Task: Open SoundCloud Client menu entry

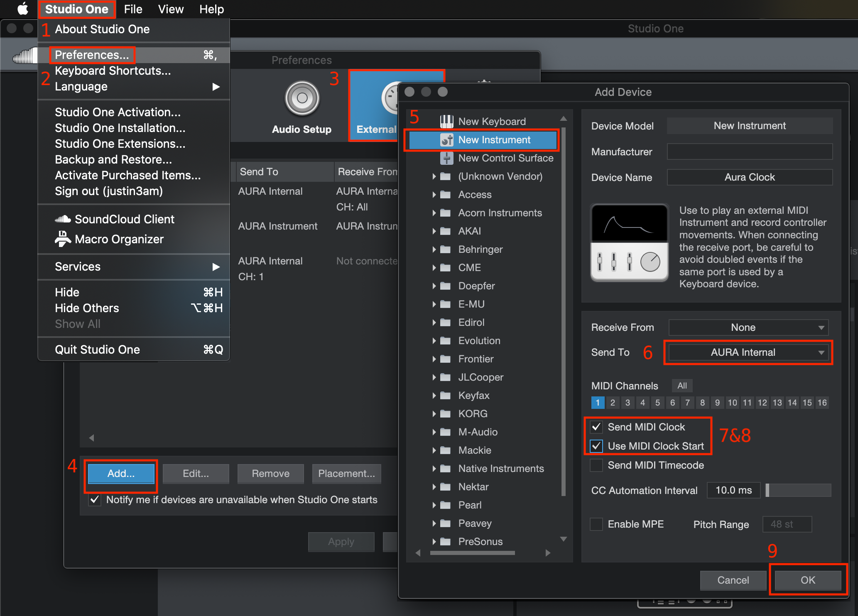Action: (x=125, y=219)
